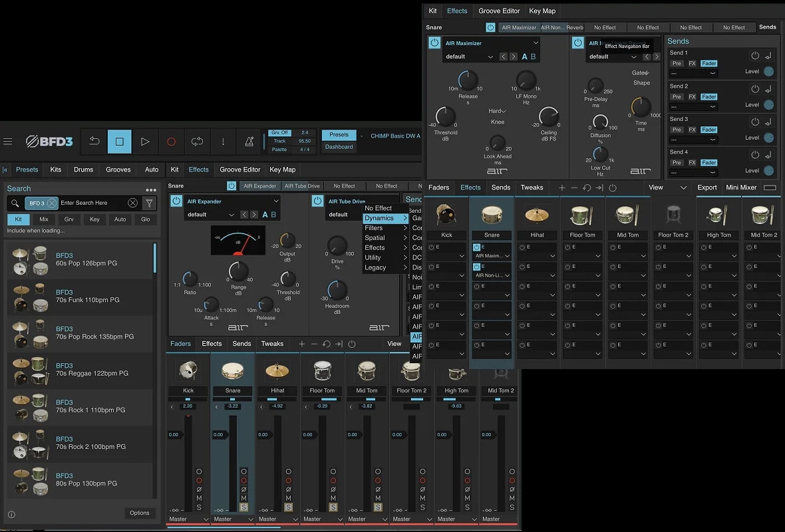Open Groove Editor tab in left window
Viewport: 785px width, 532px height.
pos(239,170)
